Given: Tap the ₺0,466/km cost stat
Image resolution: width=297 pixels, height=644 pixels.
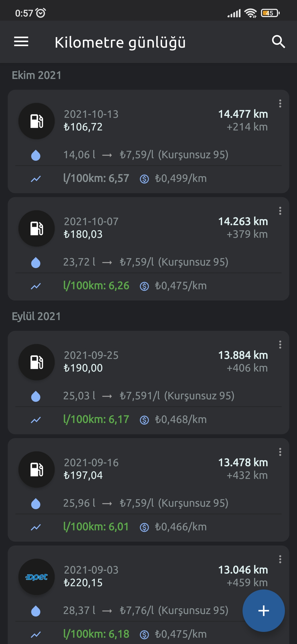Looking at the screenshot, I should pyautogui.click(x=180, y=527).
